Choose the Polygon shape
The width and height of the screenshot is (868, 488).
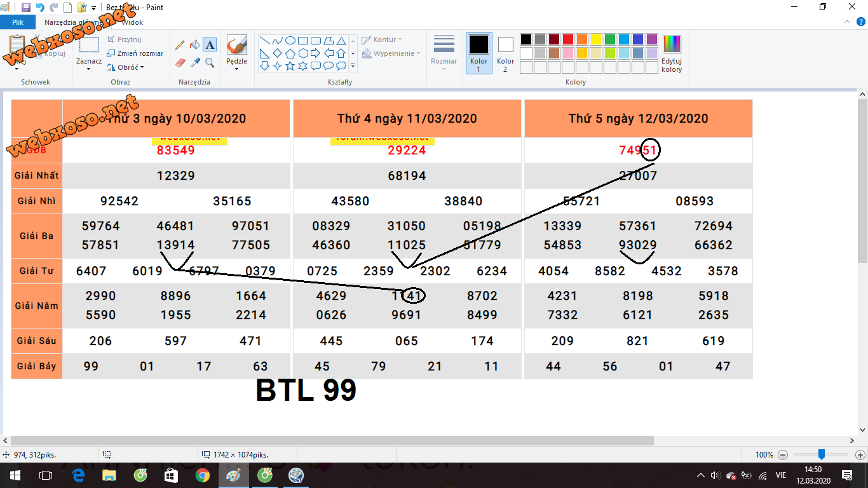(x=328, y=39)
